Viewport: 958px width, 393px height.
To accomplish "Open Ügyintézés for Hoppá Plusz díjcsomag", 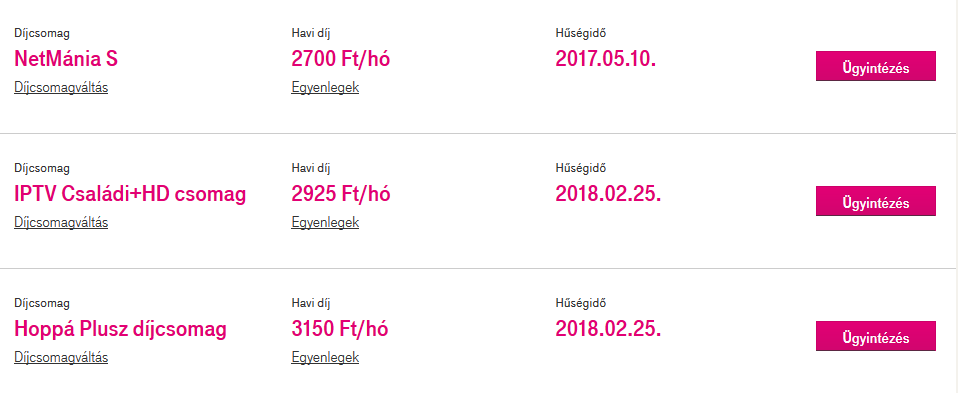I will click(876, 337).
